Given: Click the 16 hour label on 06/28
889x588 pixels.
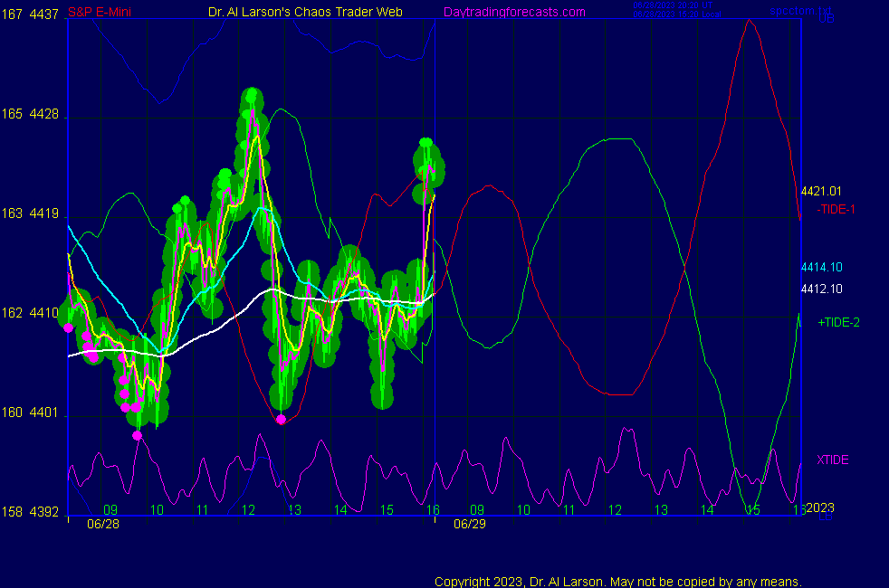Looking at the screenshot, I should point(433,510).
